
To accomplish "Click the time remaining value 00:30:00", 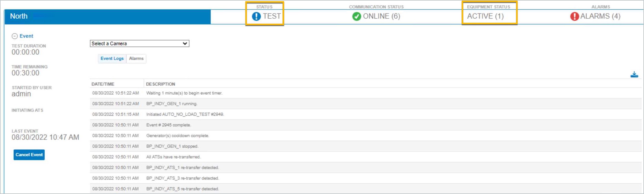I will (25, 73).
